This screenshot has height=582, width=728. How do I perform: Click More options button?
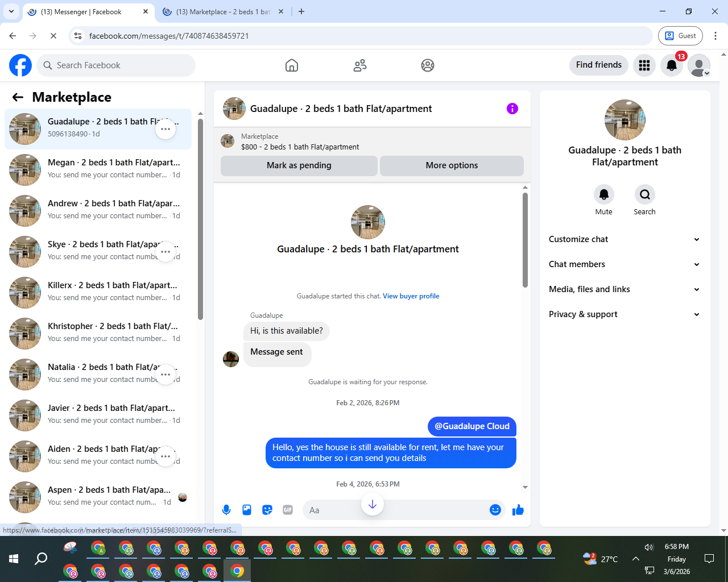click(x=452, y=165)
